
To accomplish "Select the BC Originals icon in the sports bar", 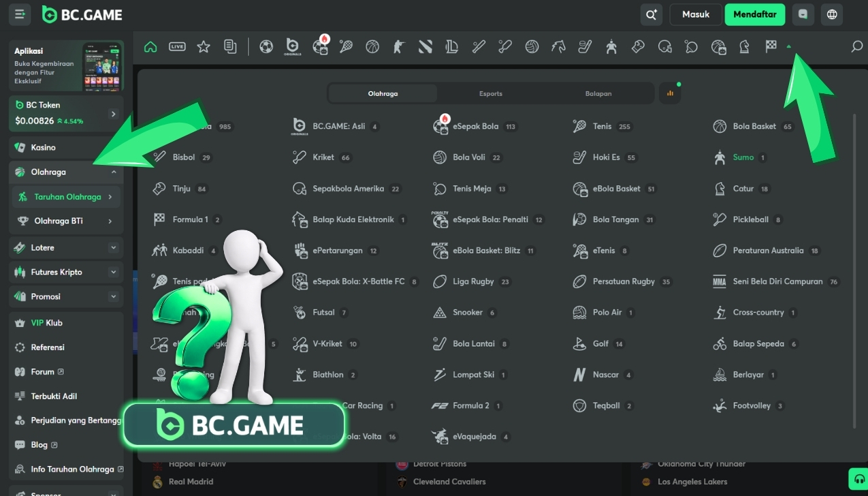I will (x=293, y=47).
